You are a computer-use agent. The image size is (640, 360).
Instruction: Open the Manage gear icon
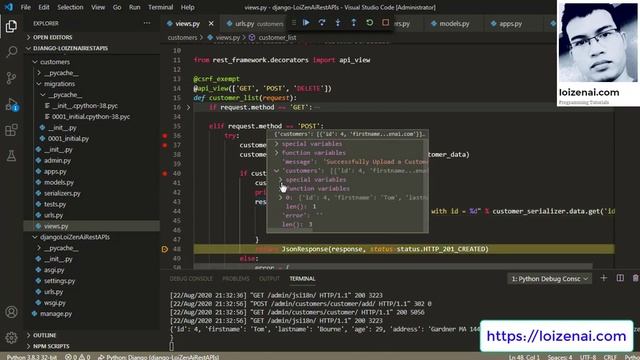[x=11, y=338]
